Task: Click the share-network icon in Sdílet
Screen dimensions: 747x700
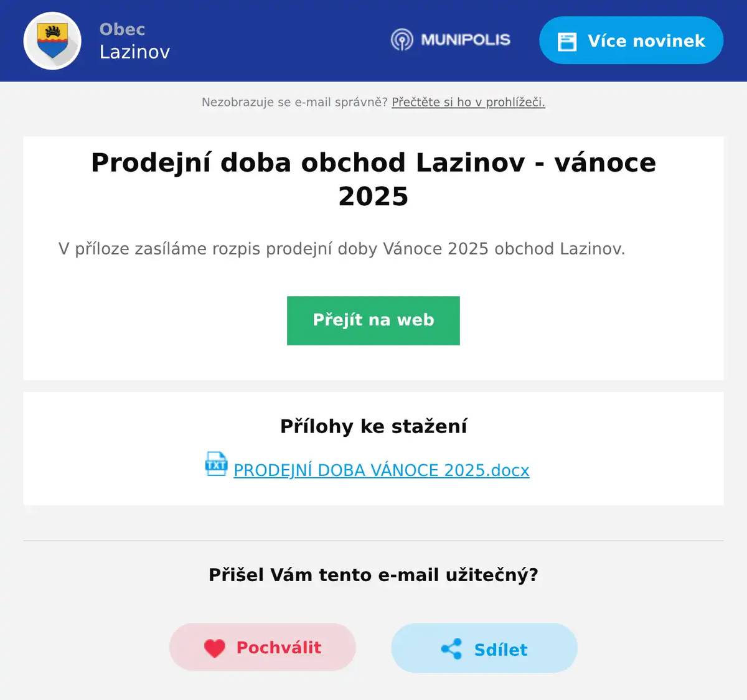Action: click(452, 649)
